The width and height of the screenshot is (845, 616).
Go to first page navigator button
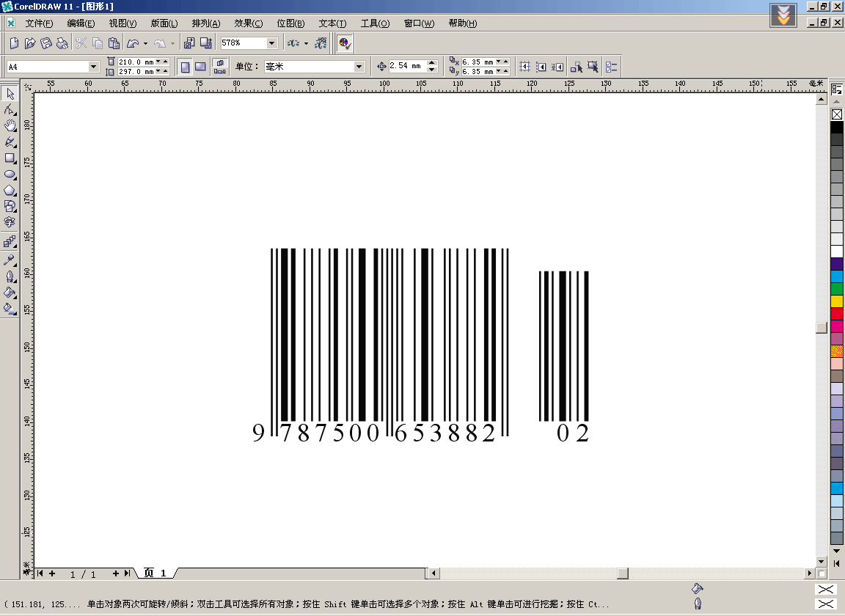40,573
